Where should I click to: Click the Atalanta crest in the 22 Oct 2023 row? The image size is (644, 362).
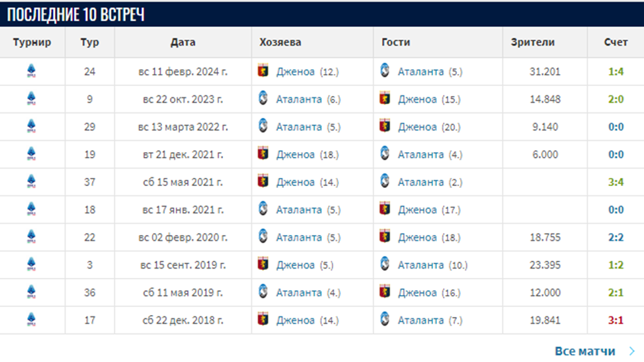[x=263, y=99]
